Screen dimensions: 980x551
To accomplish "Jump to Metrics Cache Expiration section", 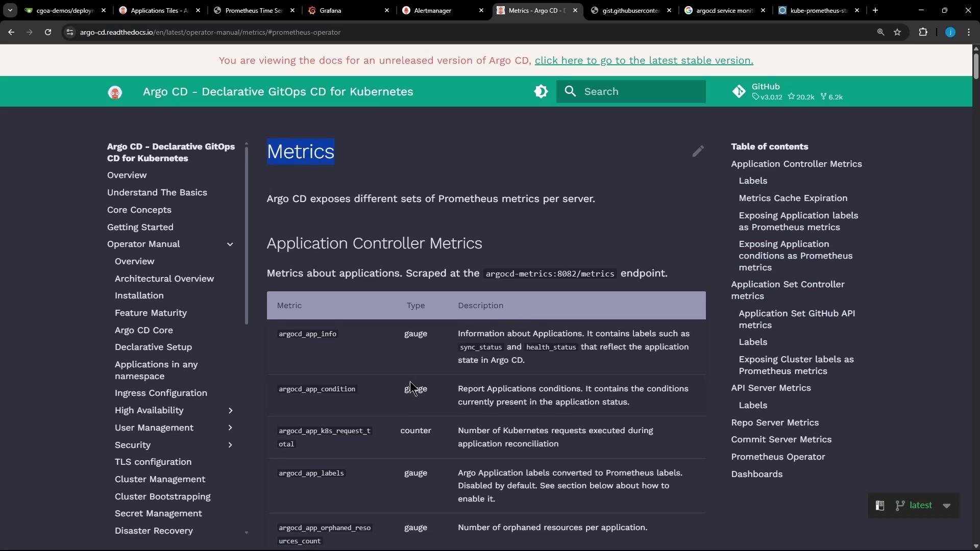I will pyautogui.click(x=793, y=198).
